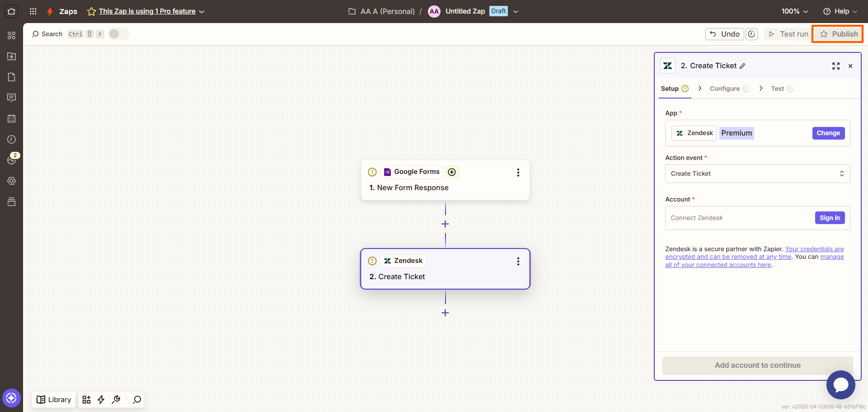Click the Undo button
The image size is (868, 412).
tap(724, 34)
